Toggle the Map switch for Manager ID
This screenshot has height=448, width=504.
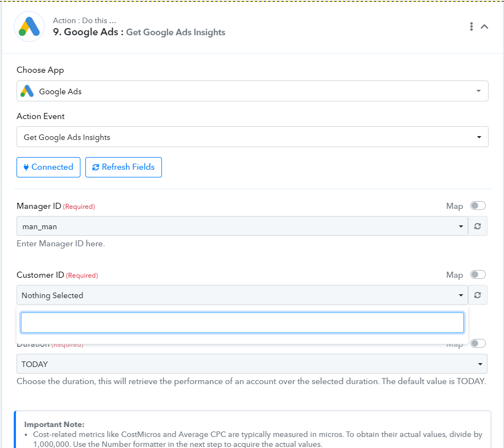tap(478, 206)
